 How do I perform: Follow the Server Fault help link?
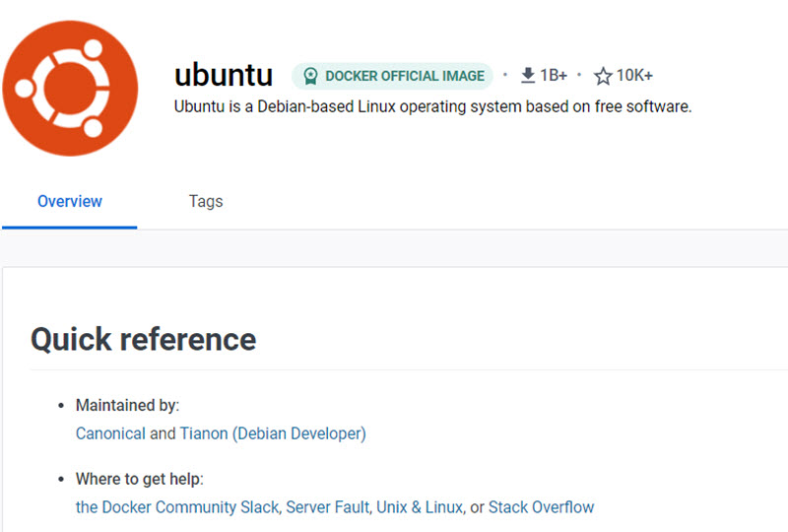(328, 506)
